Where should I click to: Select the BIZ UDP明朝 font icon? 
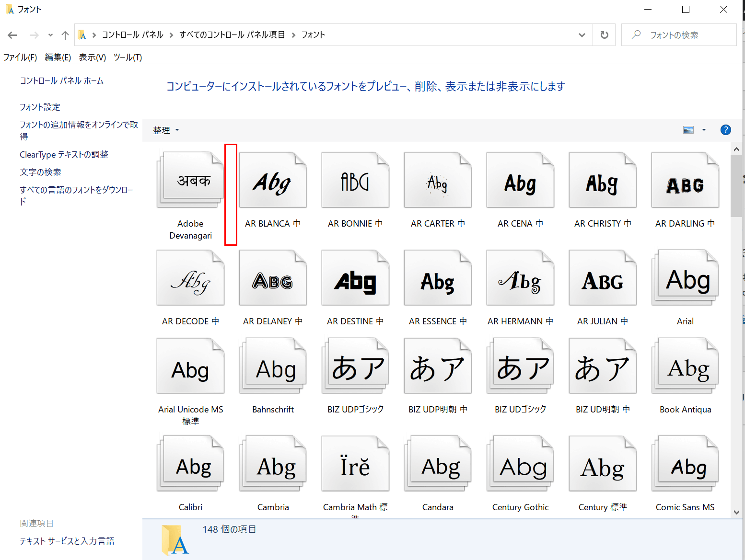pyautogui.click(x=438, y=366)
